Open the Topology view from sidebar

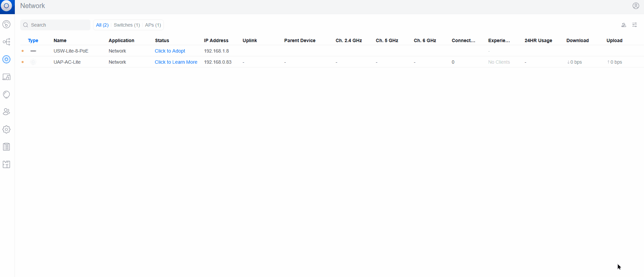pyautogui.click(x=6, y=42)
